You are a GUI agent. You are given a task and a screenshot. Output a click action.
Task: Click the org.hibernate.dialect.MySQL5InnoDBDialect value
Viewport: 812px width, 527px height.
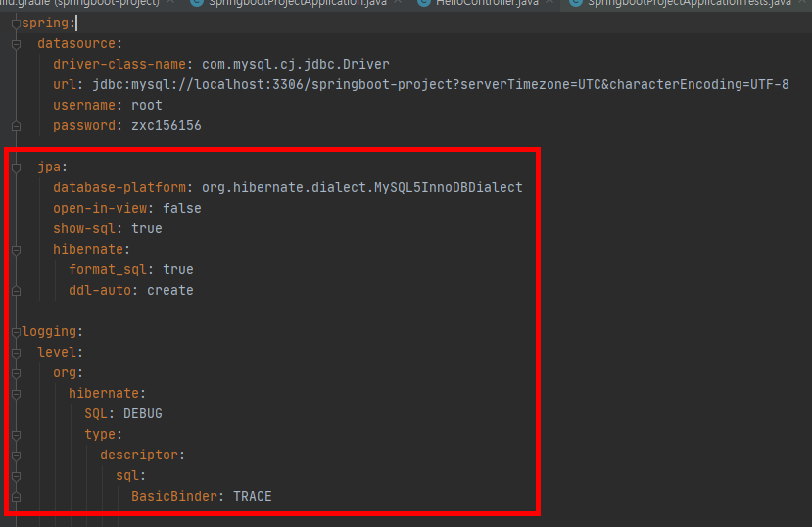[362, 187]
